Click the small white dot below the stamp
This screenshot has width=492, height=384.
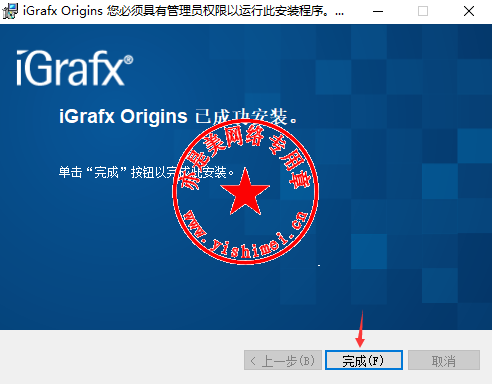click(x=319, y=265)
